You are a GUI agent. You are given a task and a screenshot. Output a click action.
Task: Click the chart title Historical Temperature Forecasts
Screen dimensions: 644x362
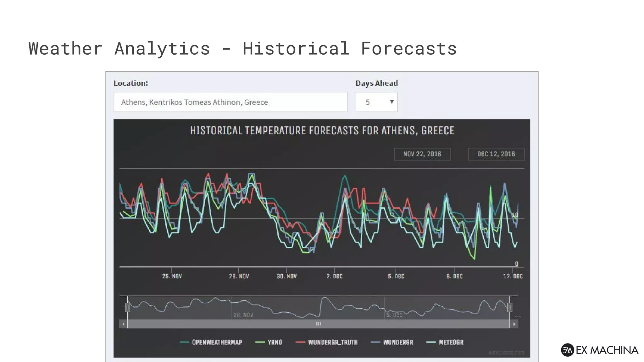322,130
